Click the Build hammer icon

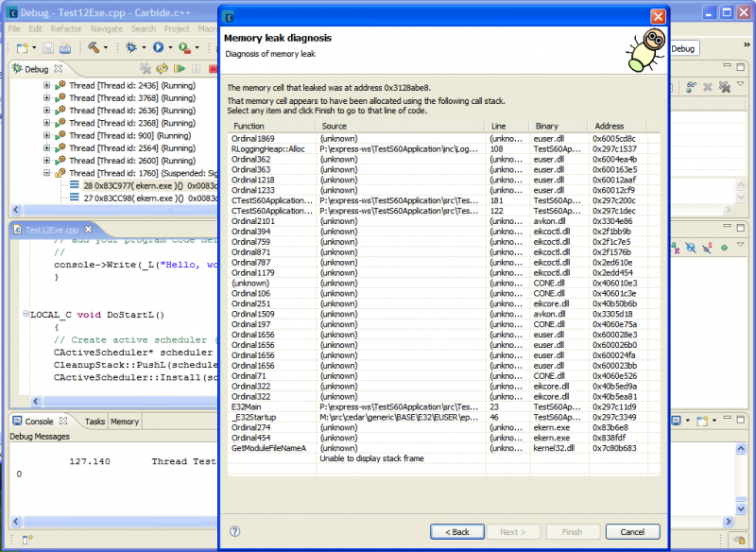pos(94,47)
